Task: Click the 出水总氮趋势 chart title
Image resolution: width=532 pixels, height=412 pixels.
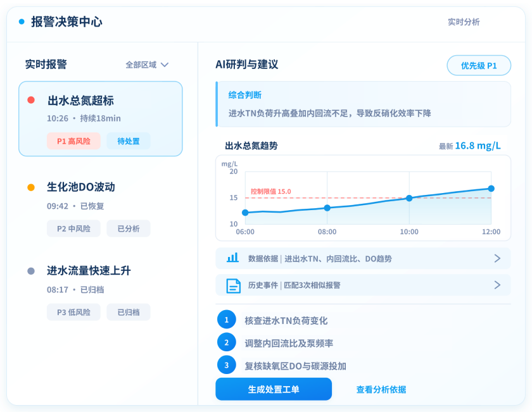Action: tap(251, 146)
